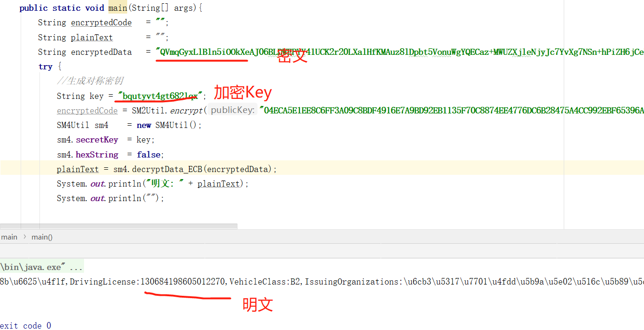Select the exit code 0 console text
Screen dimensions: 644x330
(x=25, y=325)
